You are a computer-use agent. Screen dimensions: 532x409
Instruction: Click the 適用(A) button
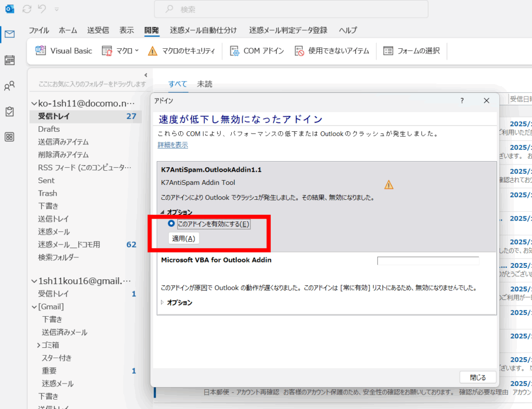point(183,238)
